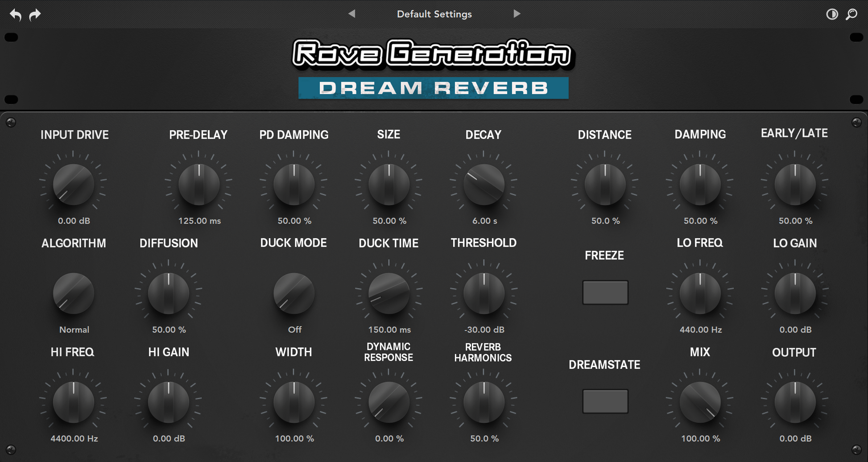Click the Hi Freq value 4400.00 Hz
Viewport: 868px width, 462px height.
[x=74, y=438]
